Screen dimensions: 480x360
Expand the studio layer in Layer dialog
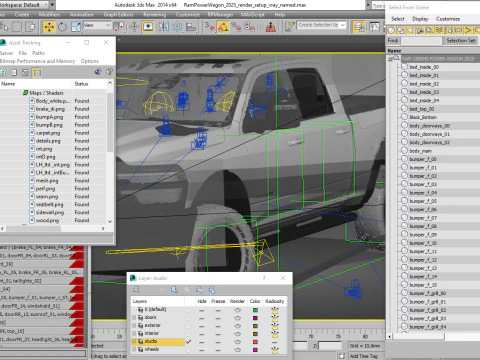(134, 341)
